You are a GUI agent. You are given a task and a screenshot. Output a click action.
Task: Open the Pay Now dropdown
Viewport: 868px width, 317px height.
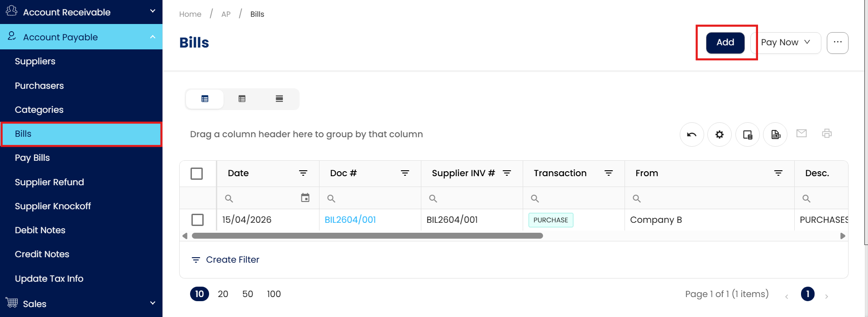pyautogui.click(x=786, y=43)
